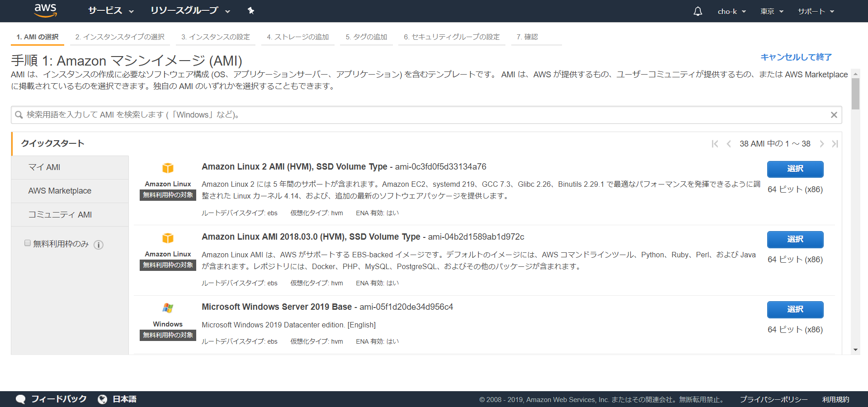Expand the リソースグループ dropdown menu
Screen dimensions: 868x407
[190, 11]
